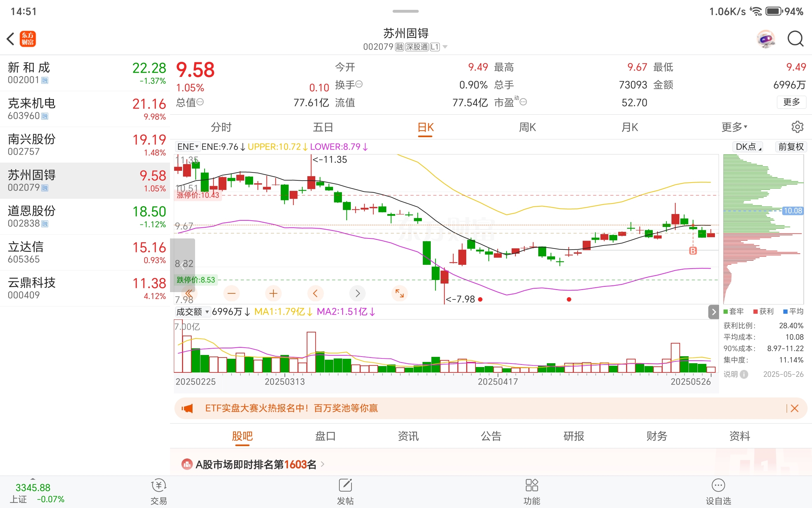Expand the A股市场即时排名 chevron
Viewport: 812px width, 508px height.
pos(323,464)
